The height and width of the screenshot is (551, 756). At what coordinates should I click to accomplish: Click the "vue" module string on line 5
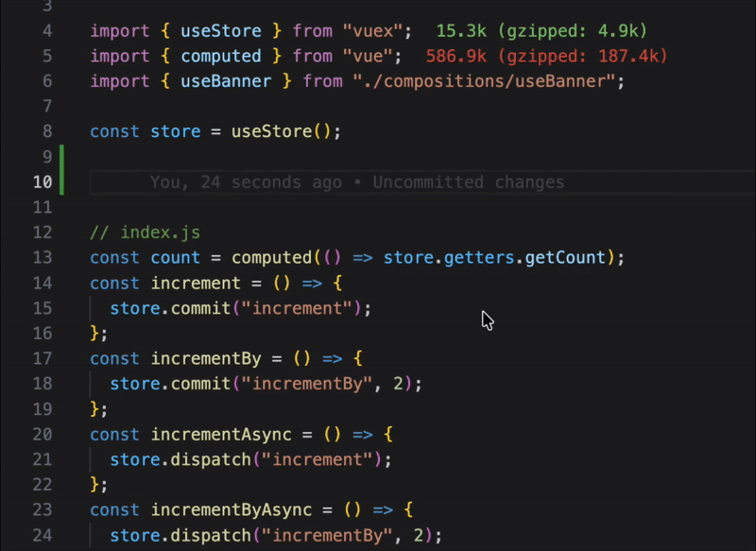pos(368,57)
